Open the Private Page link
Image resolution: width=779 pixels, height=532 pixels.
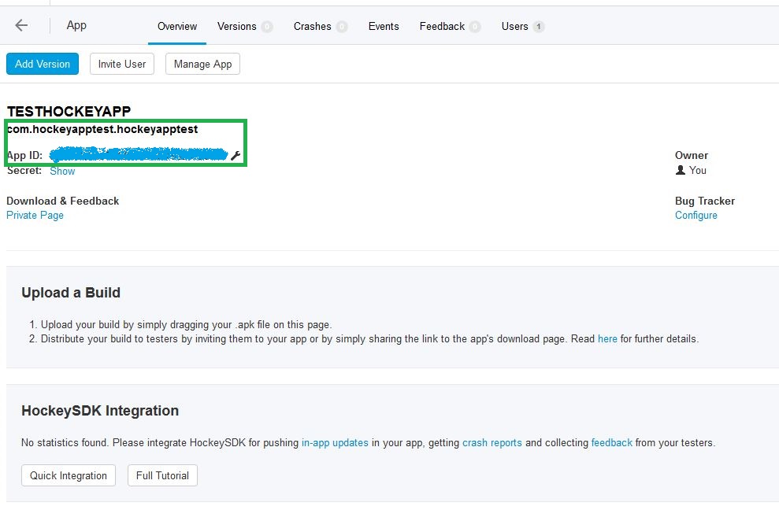35,216
